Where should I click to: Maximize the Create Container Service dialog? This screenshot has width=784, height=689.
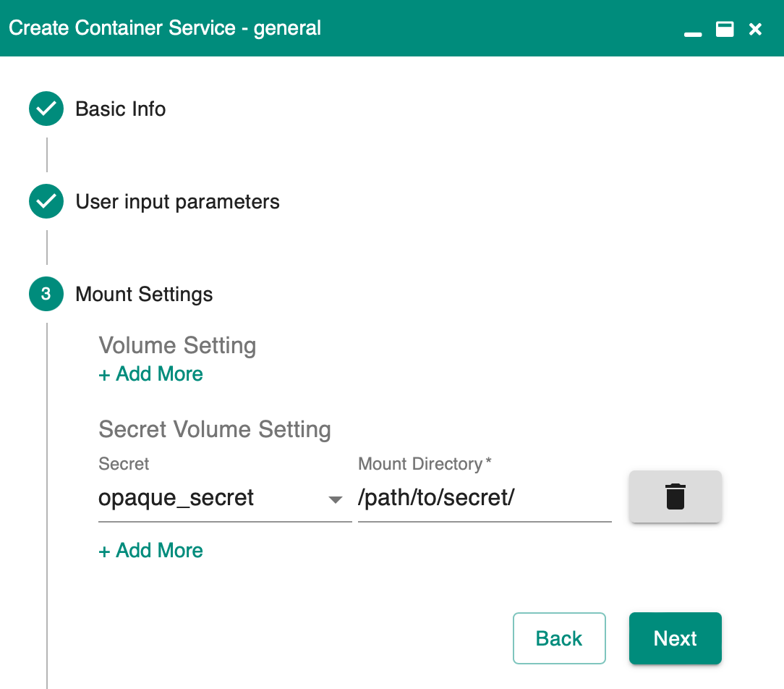(725, 29)
